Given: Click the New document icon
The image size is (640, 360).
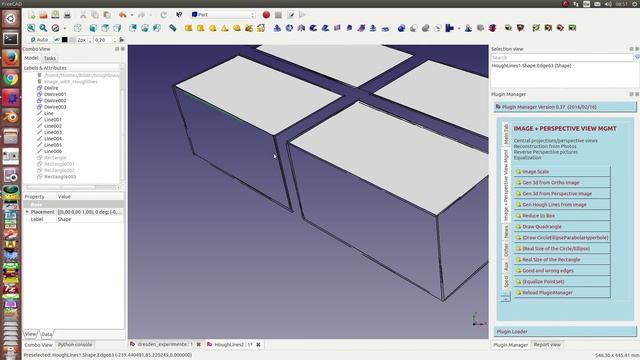Looking at the screenshot, I should tap(31, 15).
